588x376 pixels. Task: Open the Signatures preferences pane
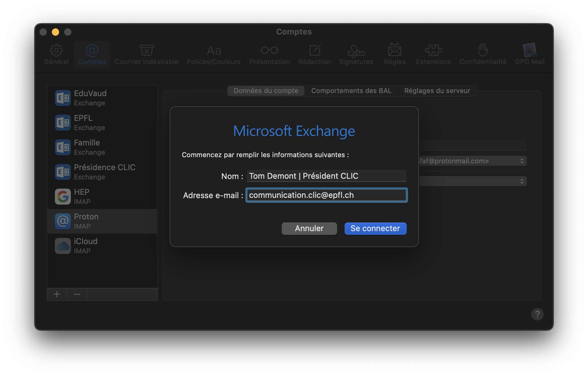pyautogui.click(x=356, y=55)
